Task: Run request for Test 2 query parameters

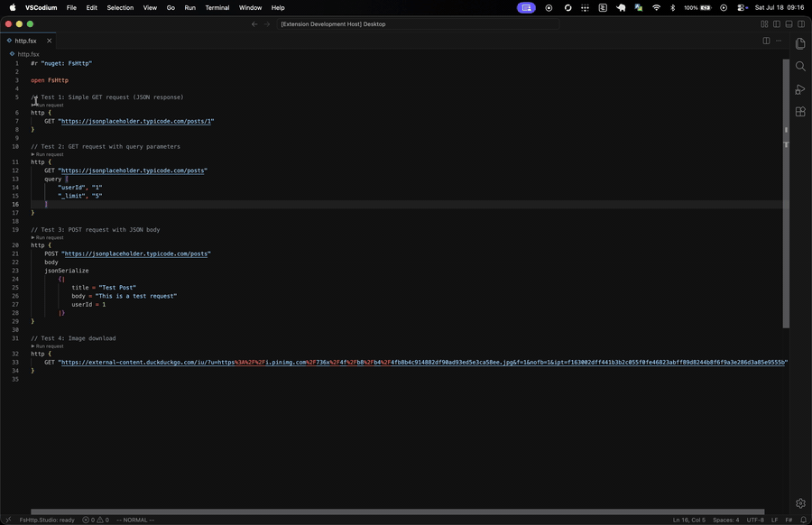Action: 48,154
